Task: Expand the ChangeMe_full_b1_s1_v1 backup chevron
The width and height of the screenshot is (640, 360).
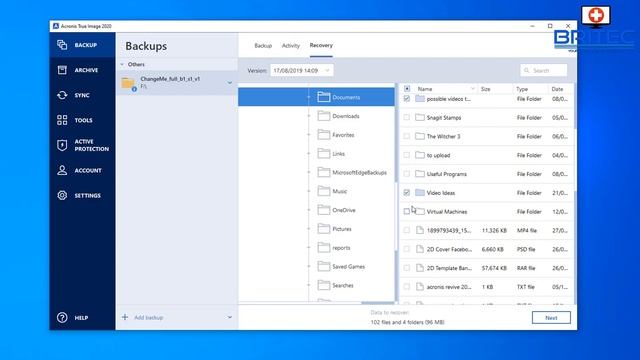Action: [x=230, y=83]
